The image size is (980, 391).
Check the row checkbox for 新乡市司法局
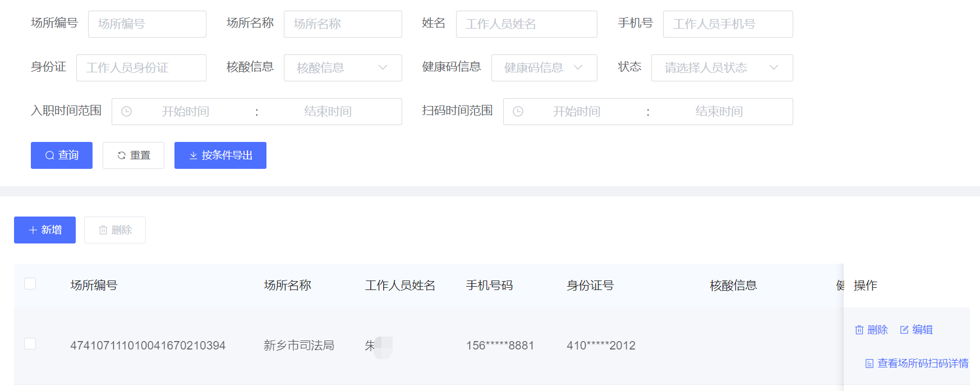pos(30,344)
